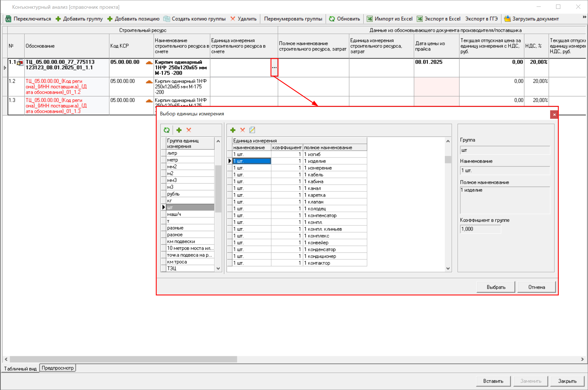
Task: Click Перенумеровать группы
Action: 293,19
